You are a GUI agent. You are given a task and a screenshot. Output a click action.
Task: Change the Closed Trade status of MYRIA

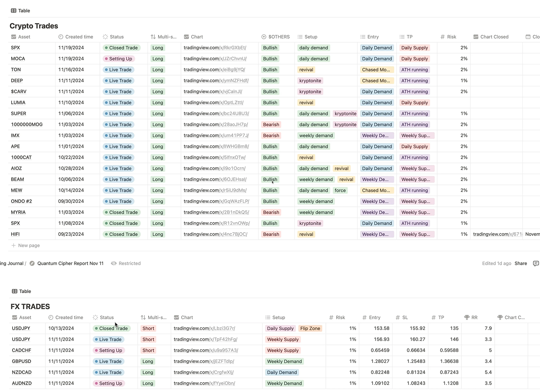(x=121, y=212)
